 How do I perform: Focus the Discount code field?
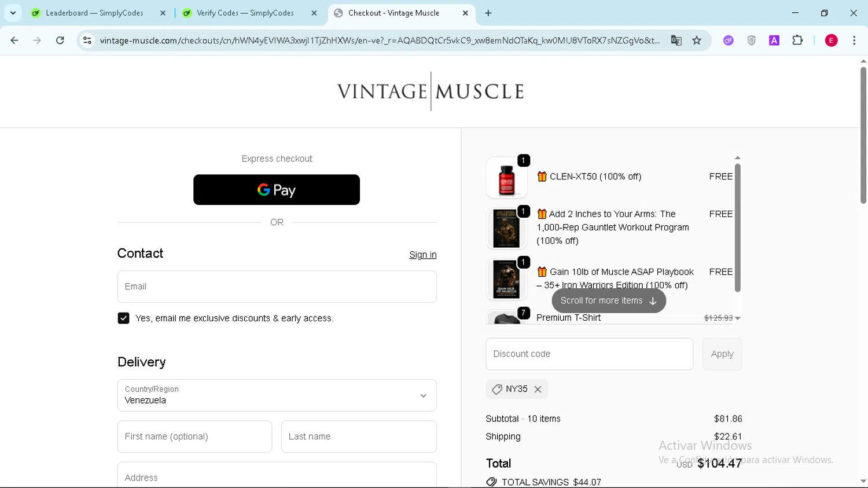tap(590, 354)
